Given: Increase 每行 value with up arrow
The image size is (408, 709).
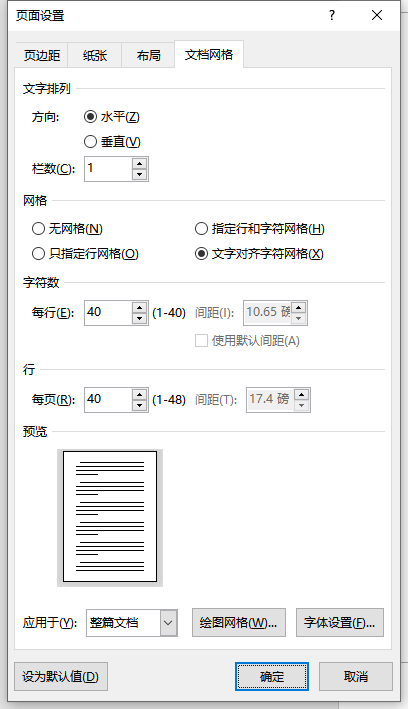Looking at the screenshot, I should (x=140, y=307).
